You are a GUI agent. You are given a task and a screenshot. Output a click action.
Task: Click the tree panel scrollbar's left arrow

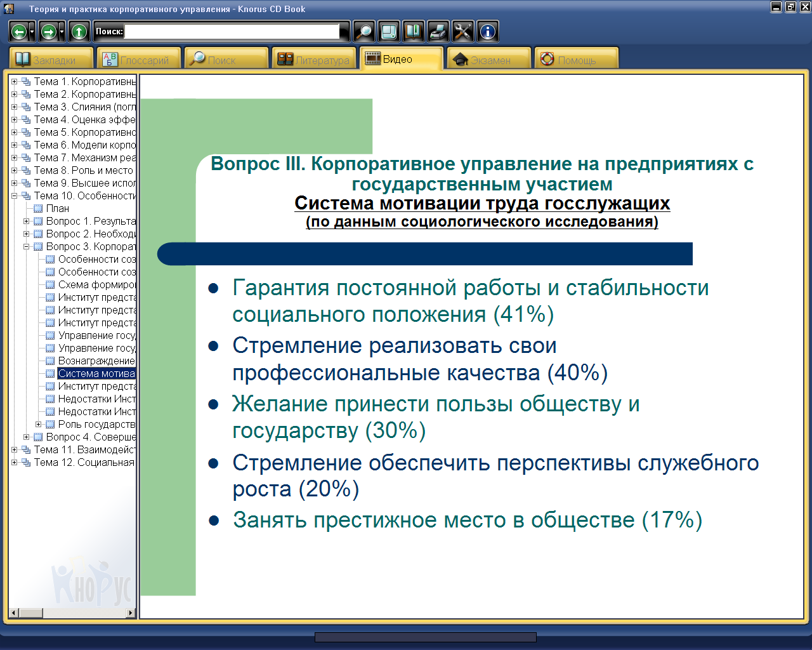(14, 613)
